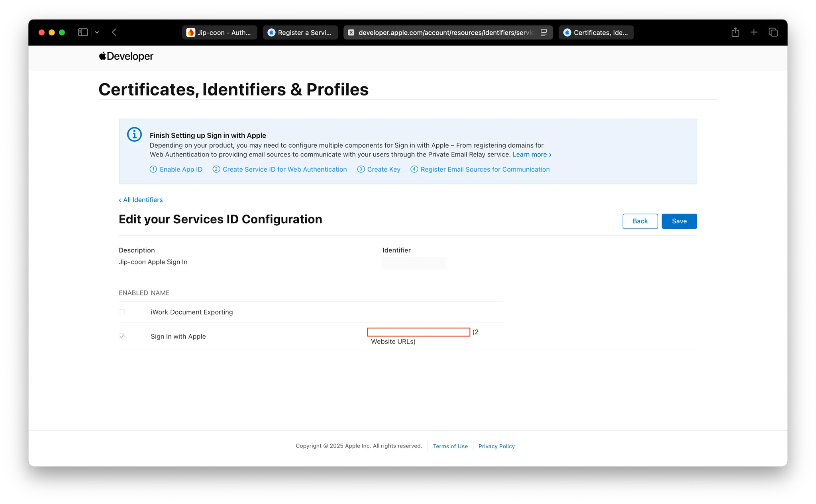Viewport: 816px width, 504px height.
Task: Switch to the Jip-coon Auth tab
Action: pyautogui.click(x=220, y=33)
